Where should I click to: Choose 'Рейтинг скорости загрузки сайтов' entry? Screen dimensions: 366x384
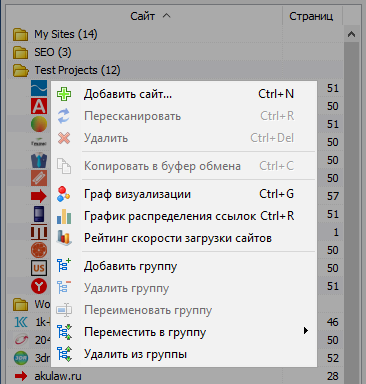click(184, 238)
